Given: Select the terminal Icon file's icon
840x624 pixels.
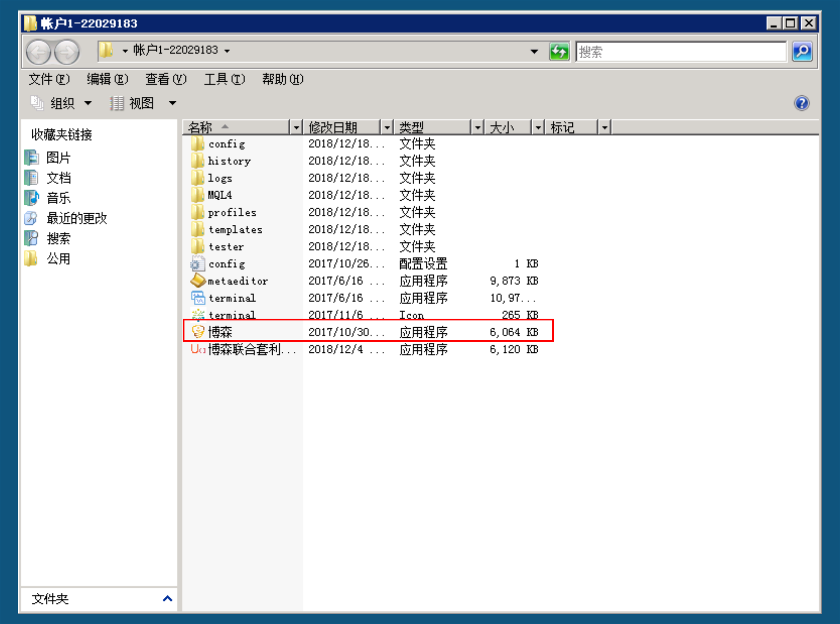Looking at the screenshot, I should (197, 315).
